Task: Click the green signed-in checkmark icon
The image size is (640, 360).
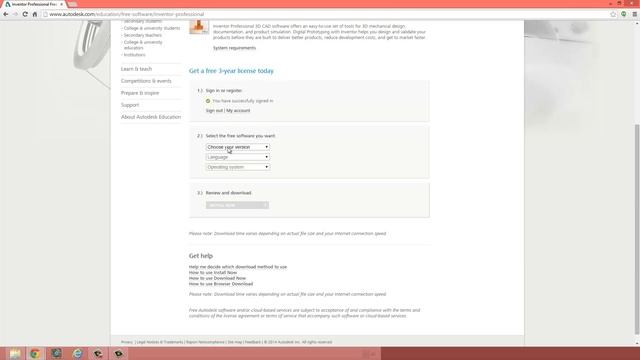Action: 208,101
